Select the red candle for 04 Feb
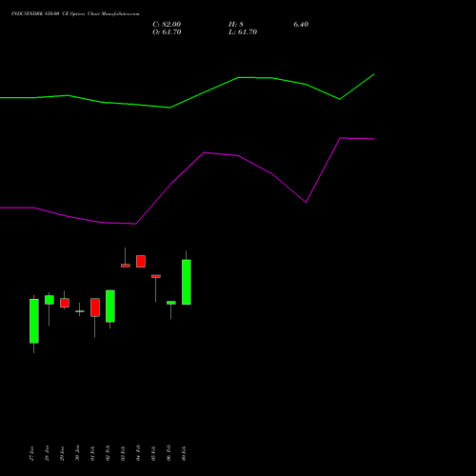 pos(141,261)
